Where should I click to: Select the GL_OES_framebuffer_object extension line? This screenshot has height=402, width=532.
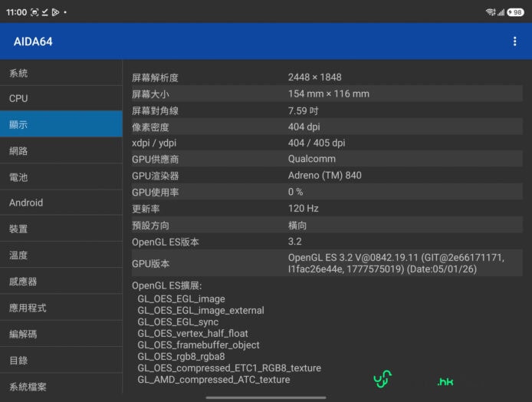(x=199, y=345)
